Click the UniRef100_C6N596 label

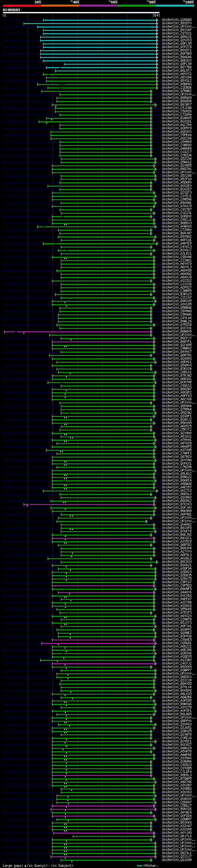tap(177, 200)
